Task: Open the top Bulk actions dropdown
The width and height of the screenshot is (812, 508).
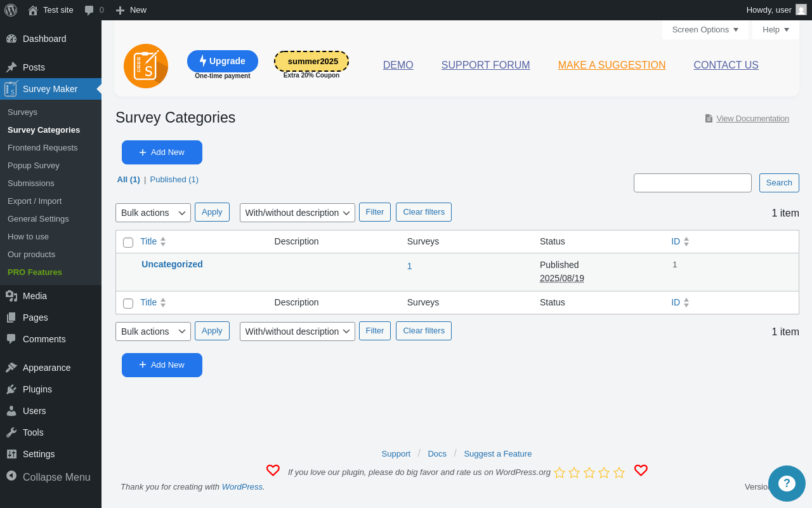Action: (x=153, y=213)
